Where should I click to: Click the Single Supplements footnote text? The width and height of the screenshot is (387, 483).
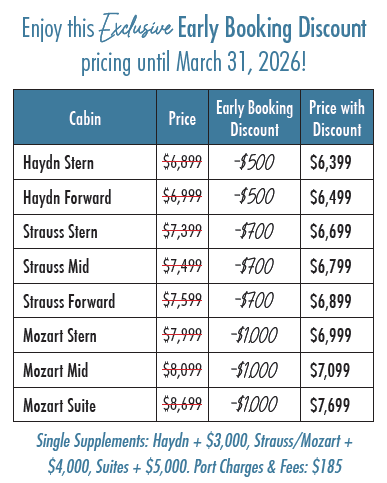point(194,453)
